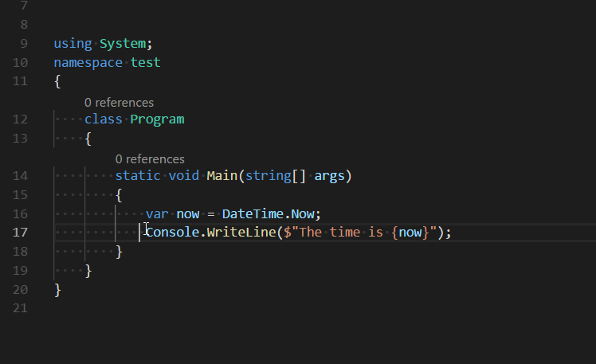Click line number 12 in the gutter

pos(20,119)
